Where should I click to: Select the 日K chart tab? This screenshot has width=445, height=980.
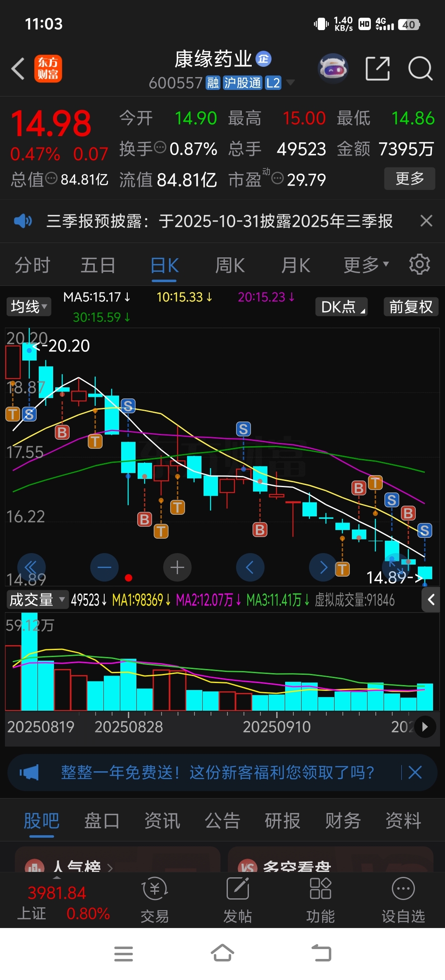pyautogui.click(x=164, y=266)
